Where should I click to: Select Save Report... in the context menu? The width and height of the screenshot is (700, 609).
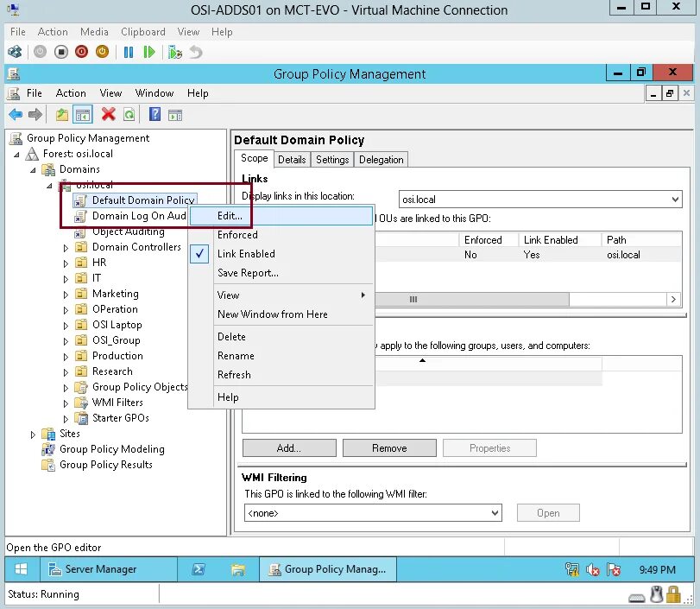[281, 273]
